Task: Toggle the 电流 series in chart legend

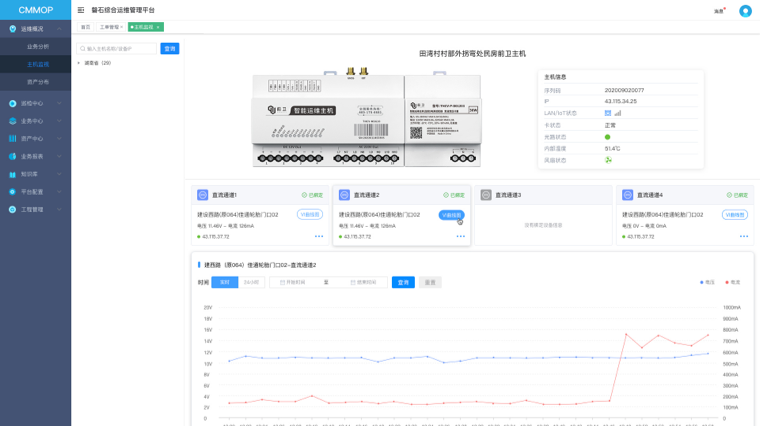Action: 733,283
